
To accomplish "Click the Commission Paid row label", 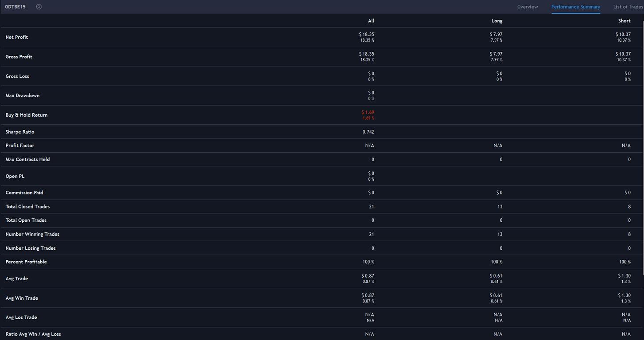I will point(24,193).
